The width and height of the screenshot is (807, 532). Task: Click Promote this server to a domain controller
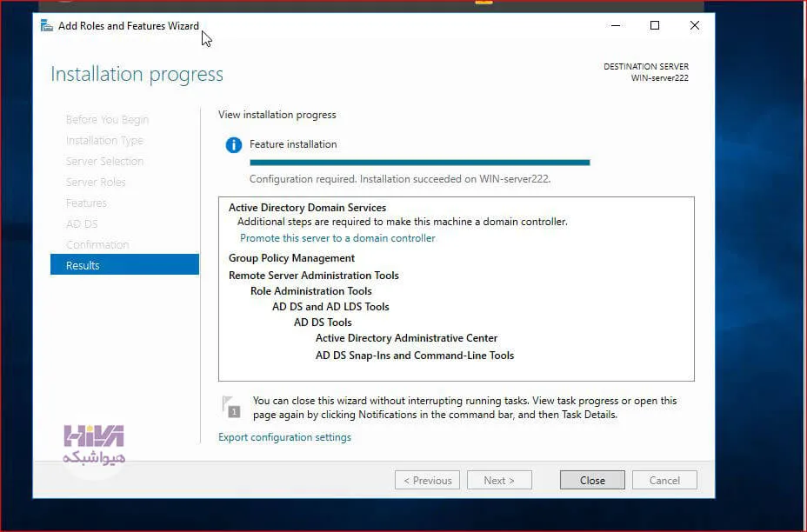pyautogui.click(x=337, y=238)
